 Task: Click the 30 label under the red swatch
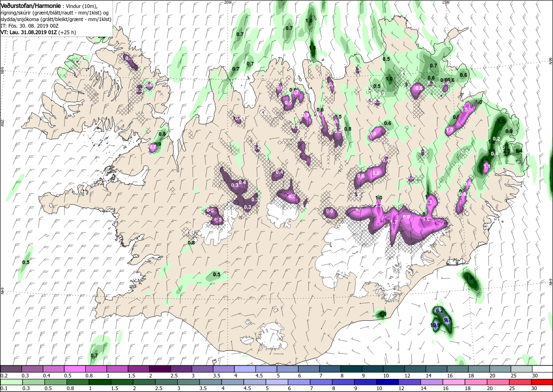click(x=534, y=389)
